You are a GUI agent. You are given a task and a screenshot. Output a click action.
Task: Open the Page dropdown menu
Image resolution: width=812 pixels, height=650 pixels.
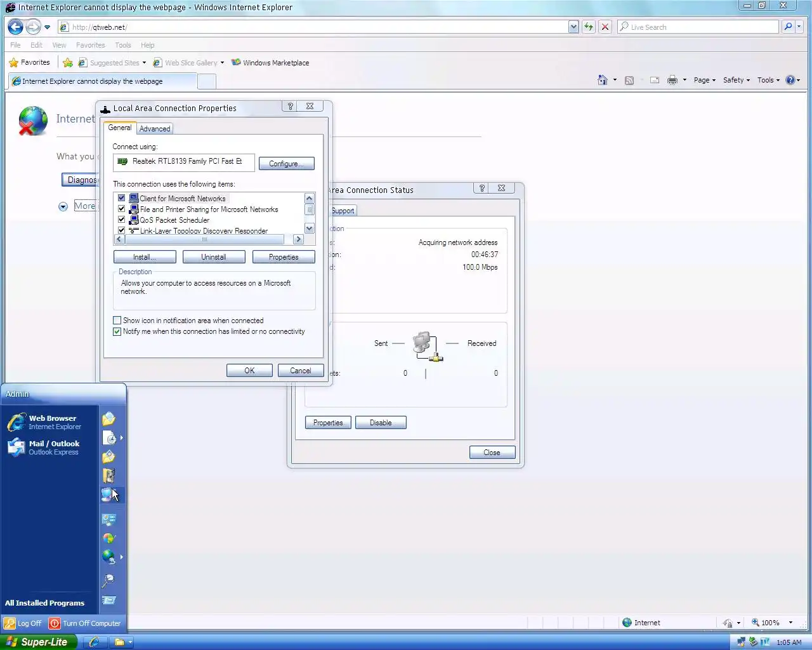click(x=704, y=80)
